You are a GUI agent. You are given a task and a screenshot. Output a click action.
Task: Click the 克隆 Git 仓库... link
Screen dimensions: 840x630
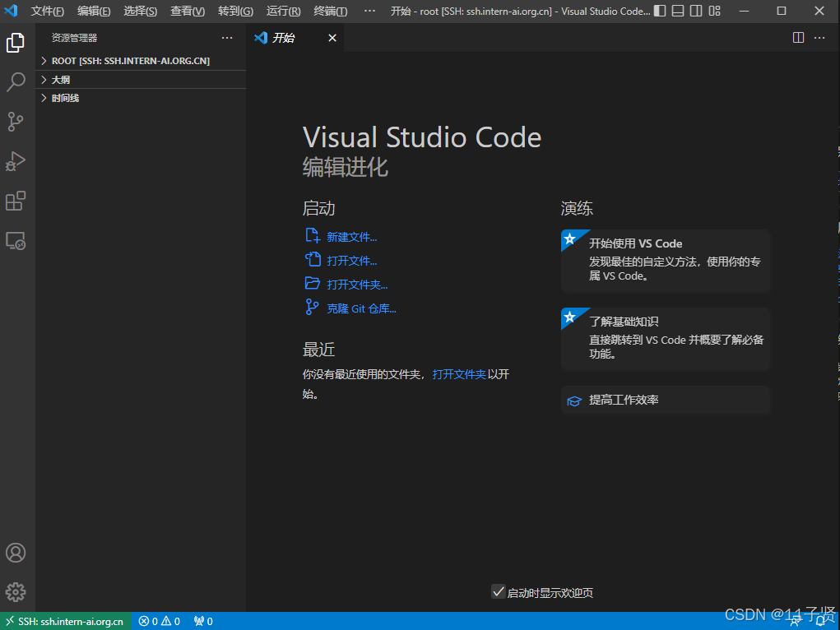(x=362, y=308)
